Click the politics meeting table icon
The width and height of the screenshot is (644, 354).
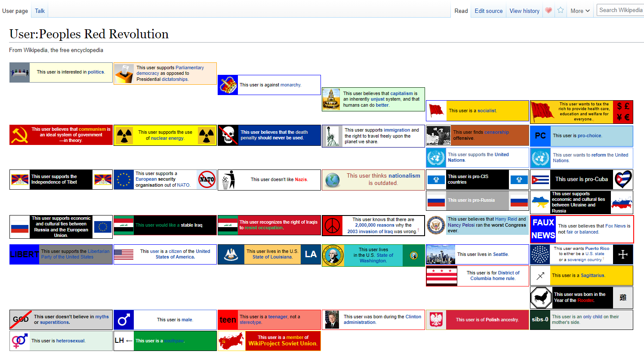coord(20,72)
